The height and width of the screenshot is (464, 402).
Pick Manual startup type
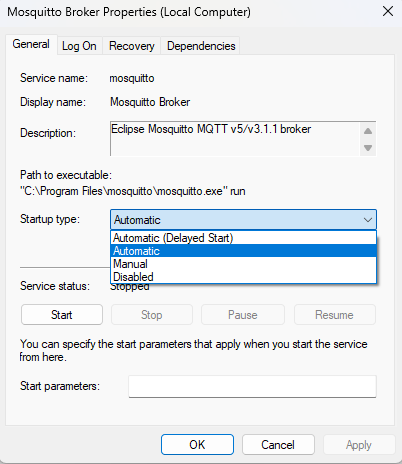[x=243, y=264]
